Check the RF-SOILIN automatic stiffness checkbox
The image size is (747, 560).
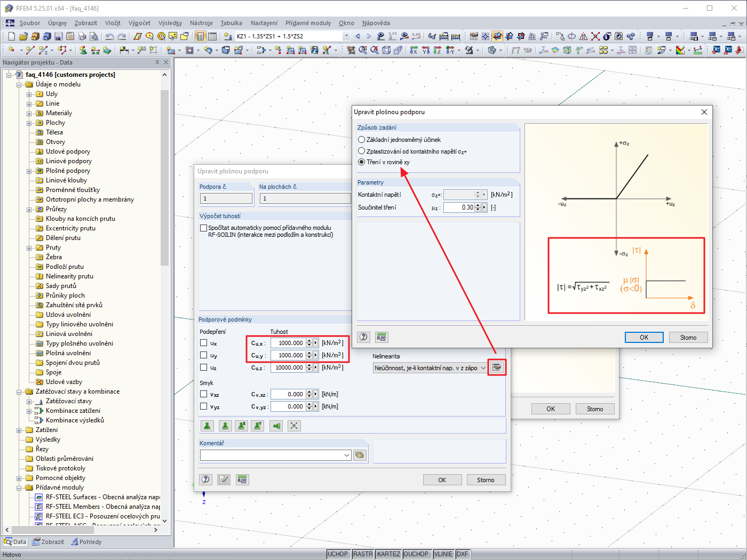click(203, 228)
